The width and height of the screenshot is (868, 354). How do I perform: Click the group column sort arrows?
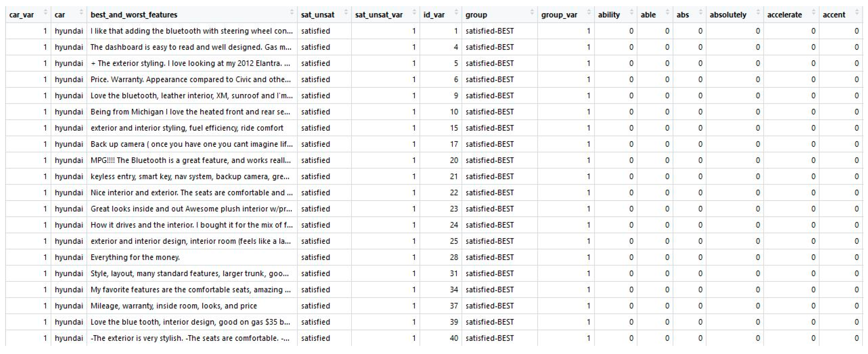pos(532,13)
